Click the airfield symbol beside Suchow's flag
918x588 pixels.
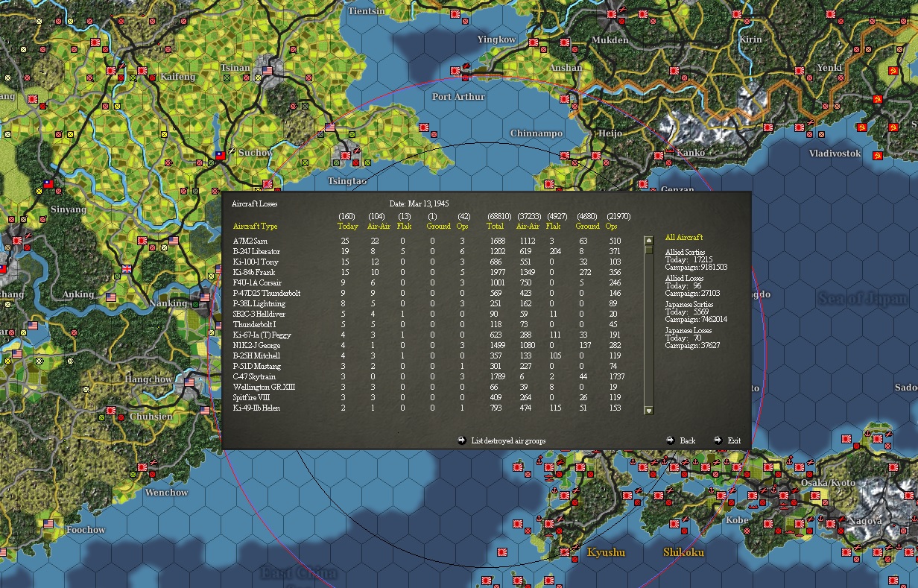click(232, 151)
